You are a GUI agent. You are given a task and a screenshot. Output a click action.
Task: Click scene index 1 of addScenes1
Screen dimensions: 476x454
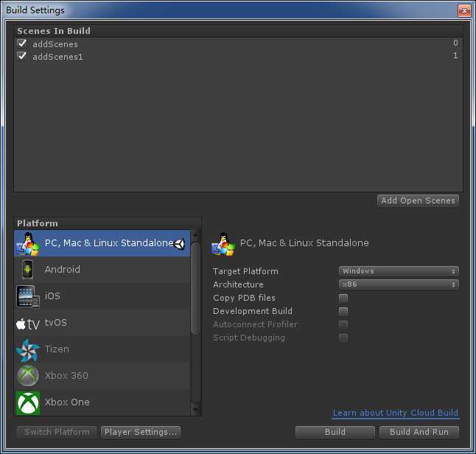(455, 55)
